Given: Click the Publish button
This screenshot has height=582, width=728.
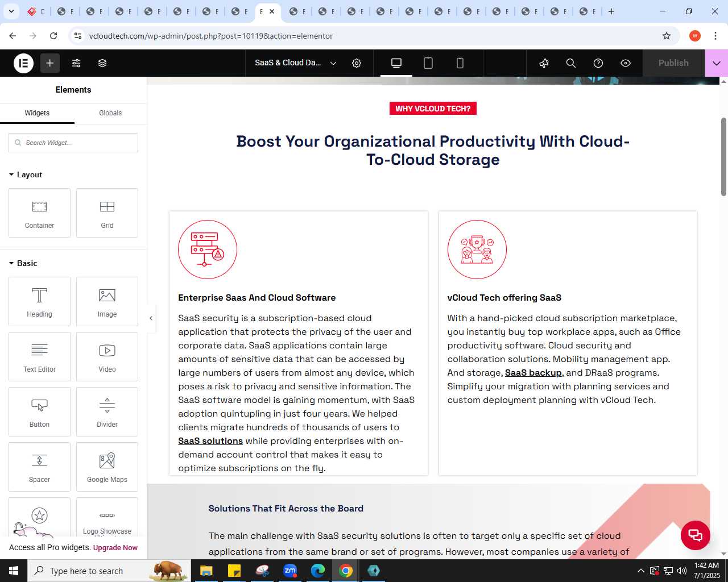Looking at the screenshot, I should click(673, 63).
